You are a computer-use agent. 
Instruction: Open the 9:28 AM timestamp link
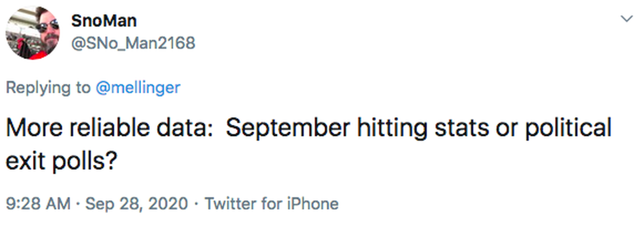click(x=38, y=204)
